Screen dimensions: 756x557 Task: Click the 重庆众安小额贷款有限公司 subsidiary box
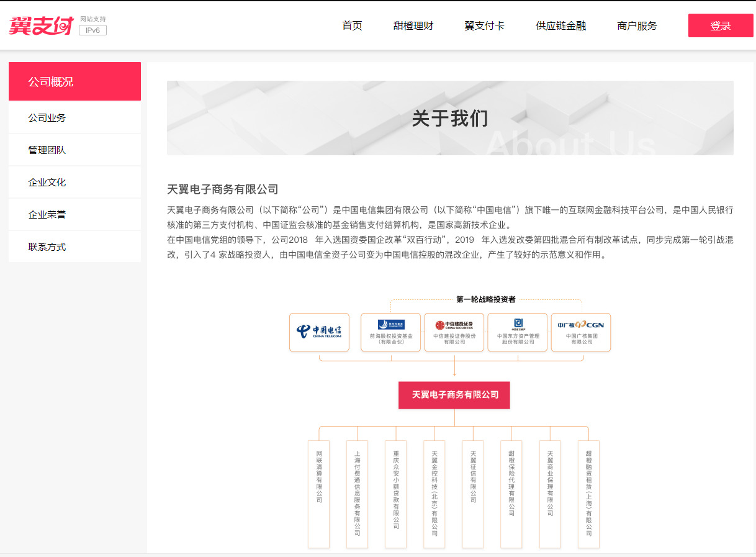point(396,494)
